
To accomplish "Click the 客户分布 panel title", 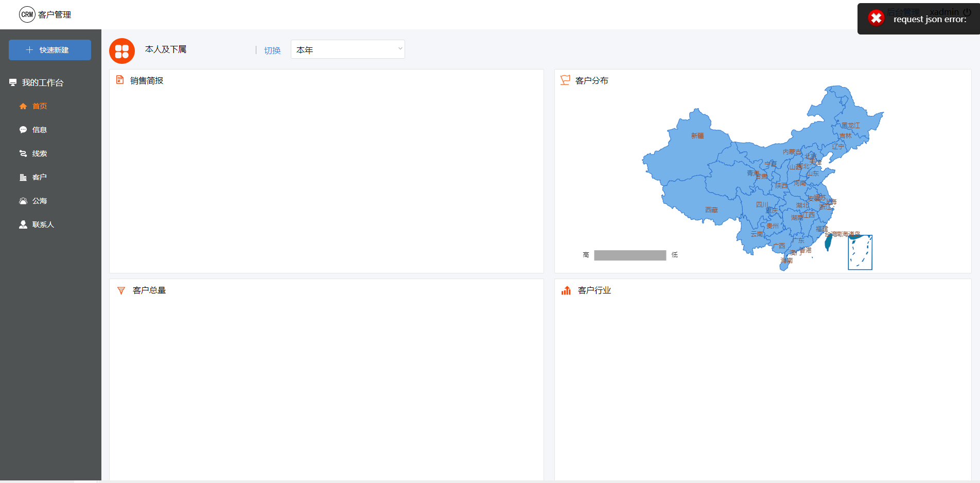I will (x=592, y=81).
